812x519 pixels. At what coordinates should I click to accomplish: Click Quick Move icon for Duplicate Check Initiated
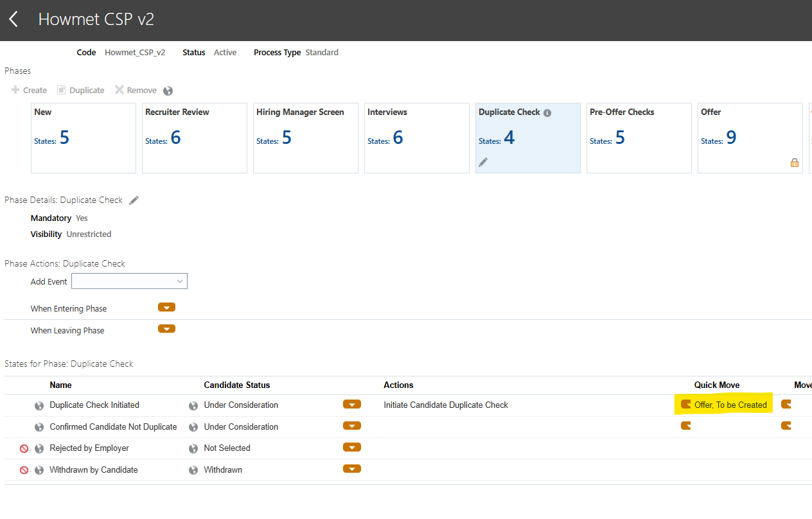[685, 404]
